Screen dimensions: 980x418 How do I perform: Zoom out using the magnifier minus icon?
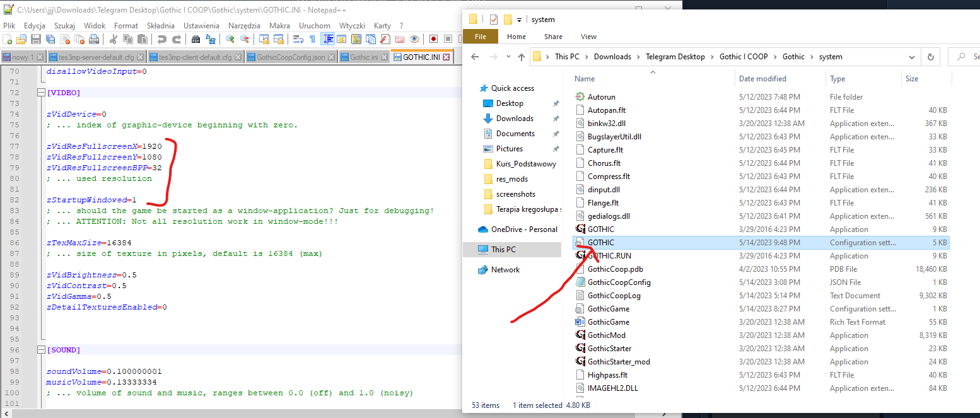click(244, 39)
